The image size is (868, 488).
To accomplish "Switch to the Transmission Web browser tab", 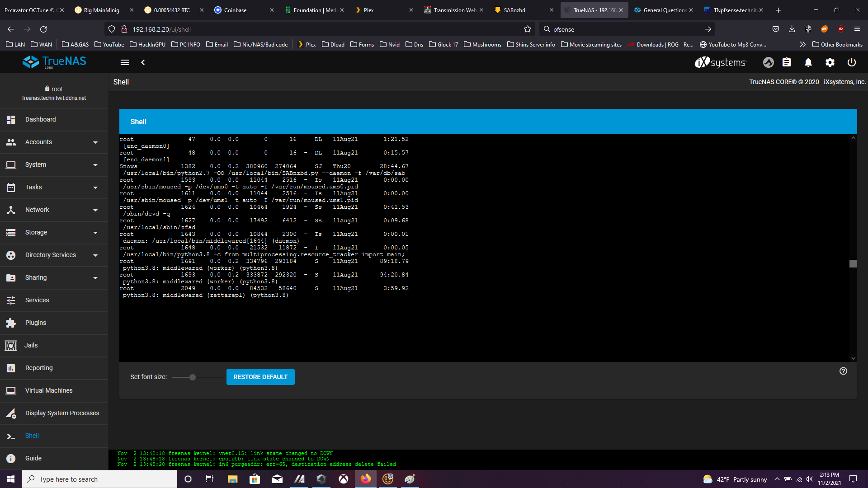I will [454, 10].
